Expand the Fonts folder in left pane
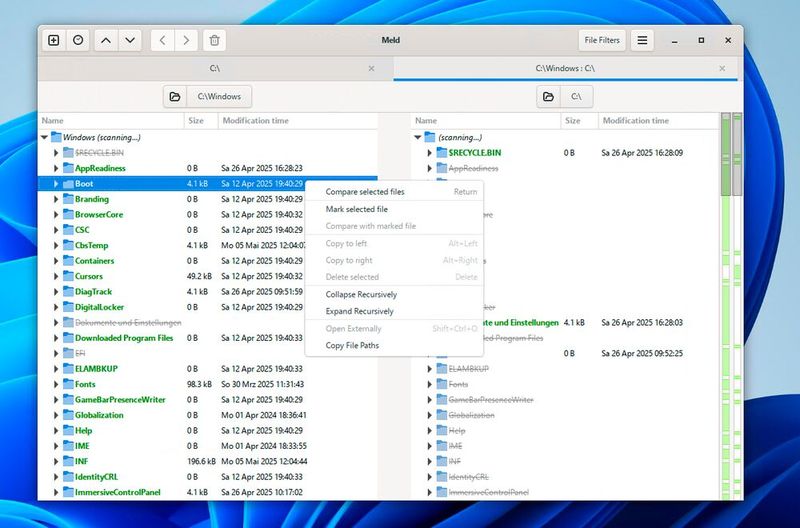The image size is (800, 528). (x=56, y=384)
